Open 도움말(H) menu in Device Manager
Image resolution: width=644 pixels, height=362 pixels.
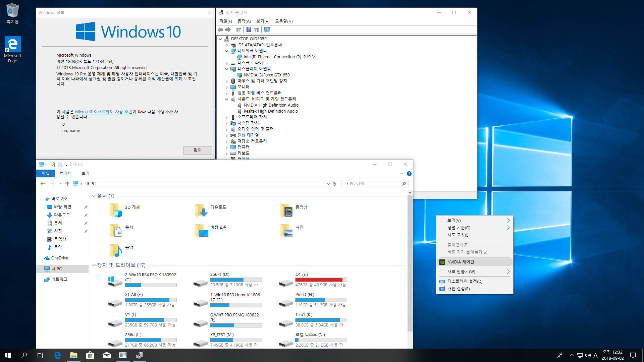tap(284, 21)
